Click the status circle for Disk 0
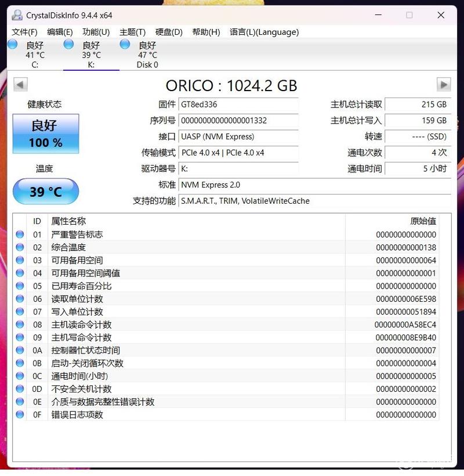This screenshot has height=476, width=464. click(125, 44)
